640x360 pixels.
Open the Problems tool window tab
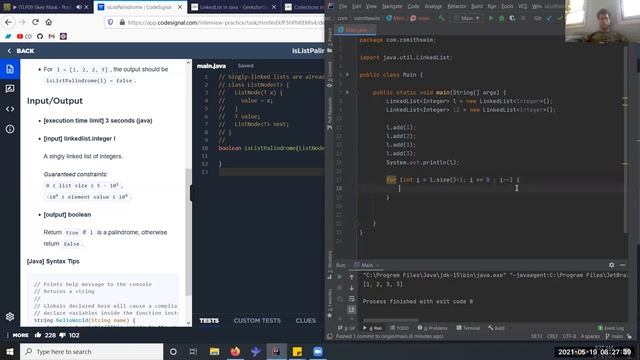(433, 328)
